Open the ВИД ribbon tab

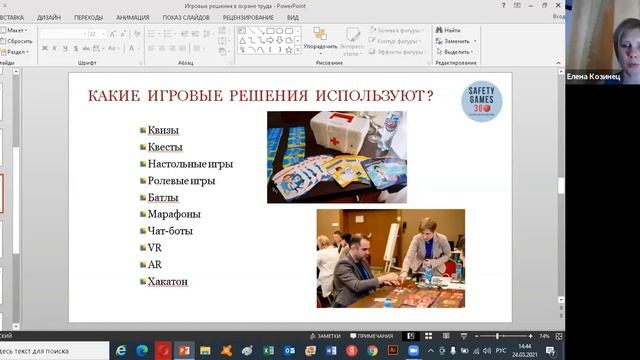[293, 18]
